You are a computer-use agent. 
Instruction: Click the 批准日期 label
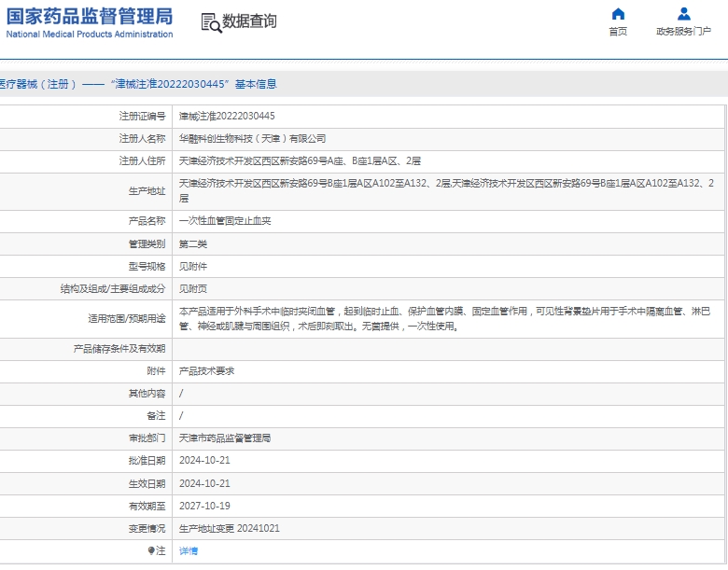pyautogui.click(x=147, y=461)
